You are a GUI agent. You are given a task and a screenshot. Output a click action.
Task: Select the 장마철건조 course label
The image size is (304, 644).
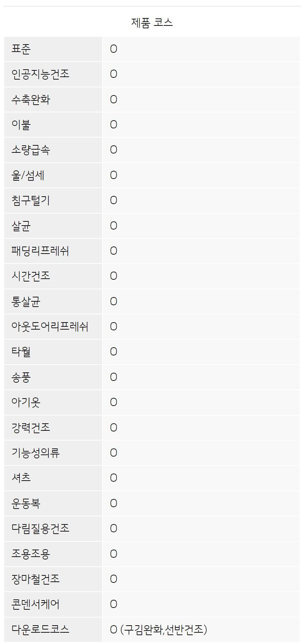pos(35,579)
